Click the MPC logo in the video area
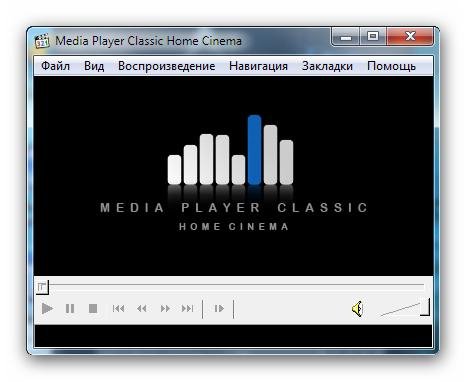 click(233, 173)
